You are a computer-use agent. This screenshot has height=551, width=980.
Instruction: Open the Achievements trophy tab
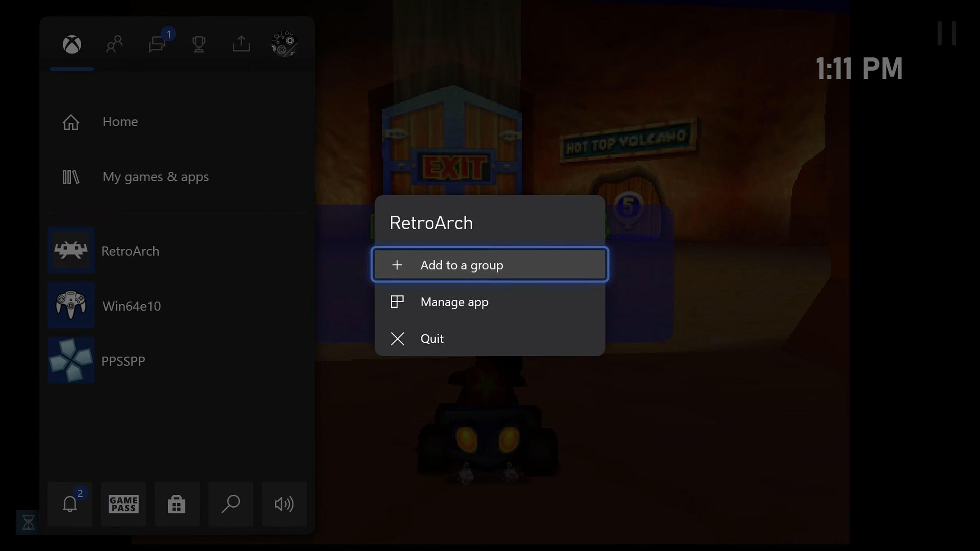[199, 44]
